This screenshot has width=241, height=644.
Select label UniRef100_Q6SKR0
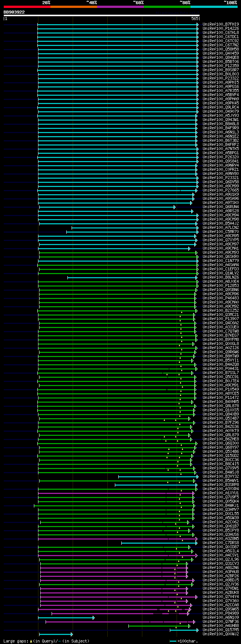pos(221,256)
